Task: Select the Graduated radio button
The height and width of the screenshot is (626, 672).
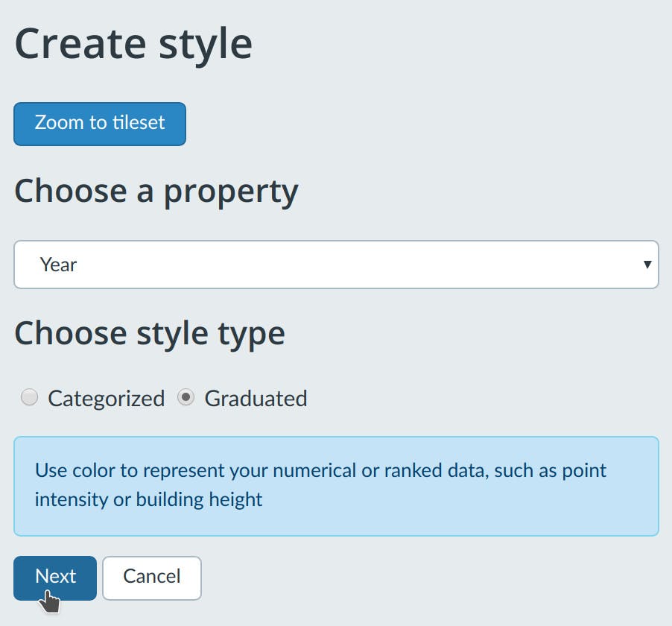Action: 186,397
